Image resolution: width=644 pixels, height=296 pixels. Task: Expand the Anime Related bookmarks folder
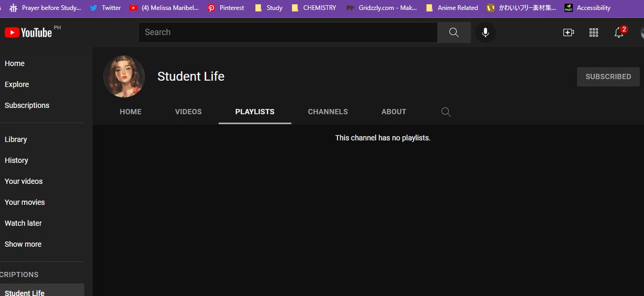[x=452, y=8]
